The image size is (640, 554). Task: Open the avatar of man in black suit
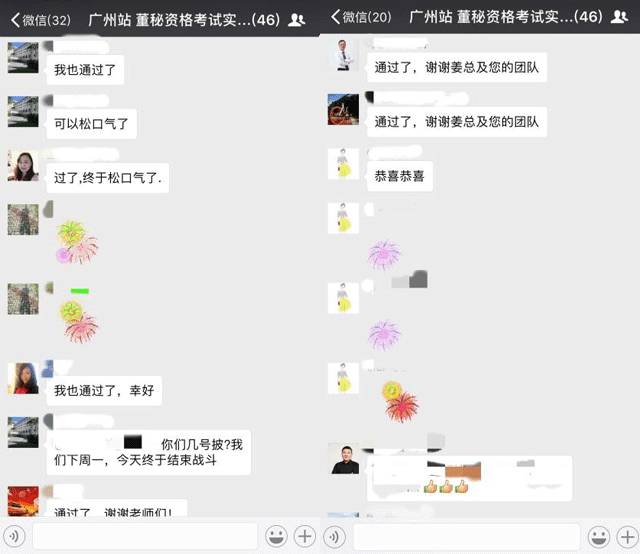(344, 459)
